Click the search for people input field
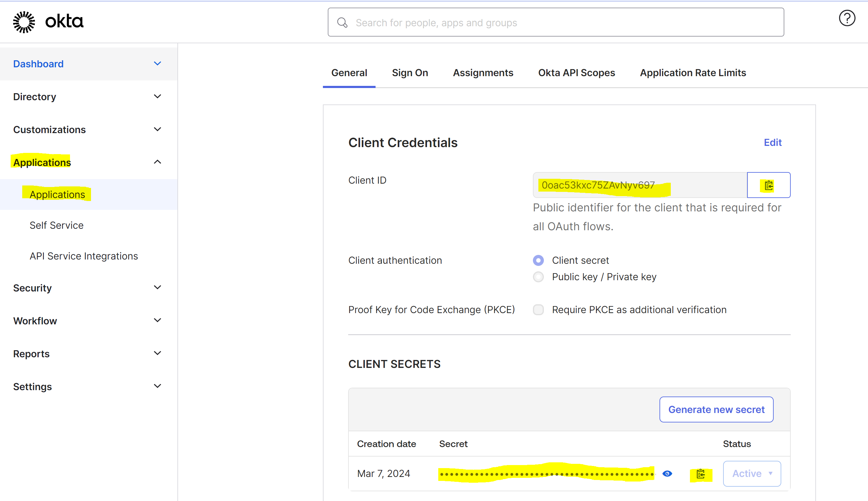868x501 pixels. coord(481,22)
